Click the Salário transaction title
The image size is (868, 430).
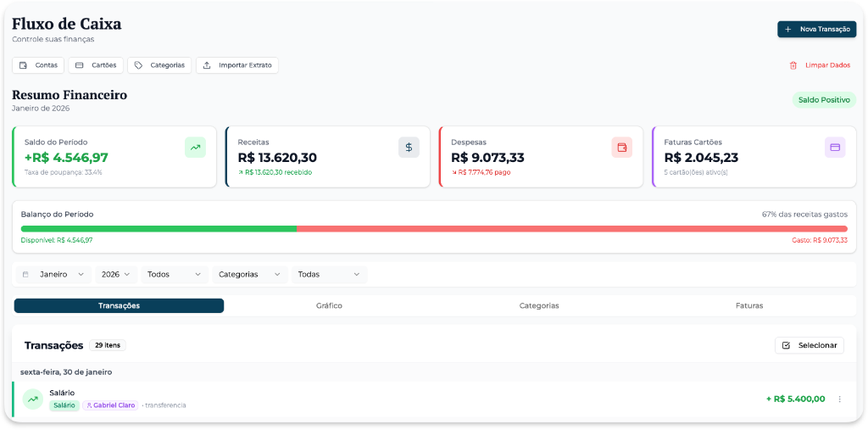point(62,393)
